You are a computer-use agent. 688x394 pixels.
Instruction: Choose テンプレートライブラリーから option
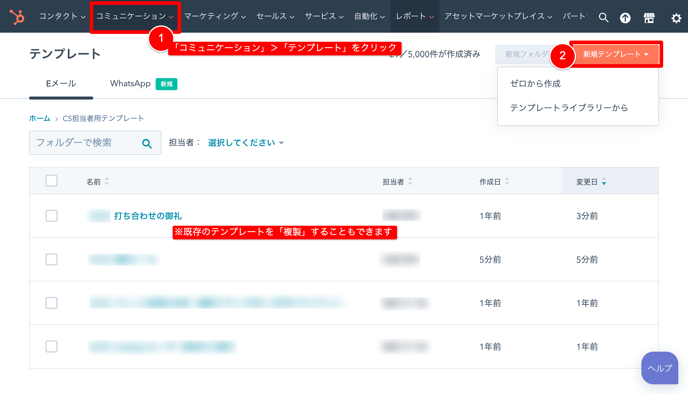[569, 107]
